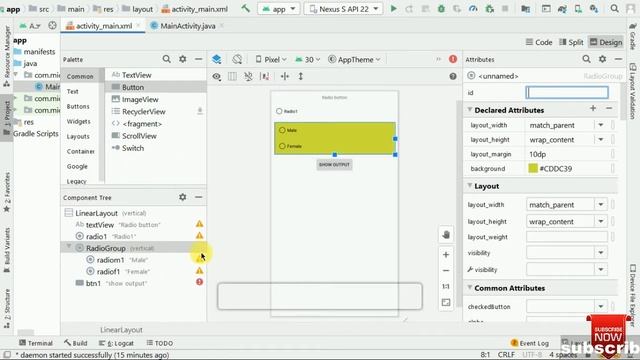
Task: Switch to Code view
Action: (x=538, y=42)
